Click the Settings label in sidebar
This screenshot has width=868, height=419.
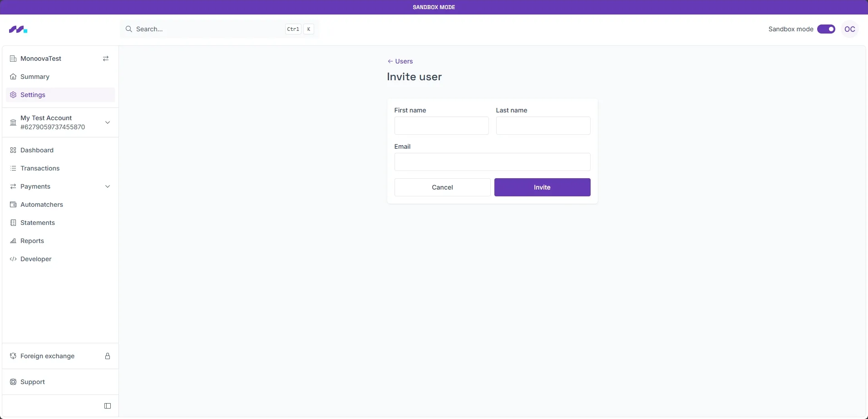(x=33, y=95)
